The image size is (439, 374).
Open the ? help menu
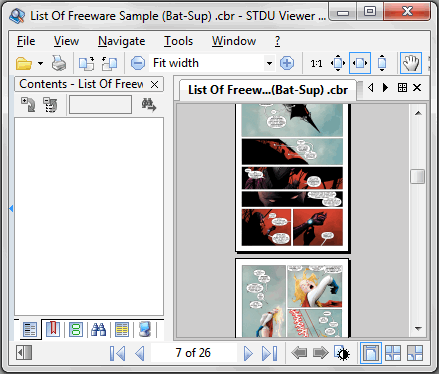[277, 41]
